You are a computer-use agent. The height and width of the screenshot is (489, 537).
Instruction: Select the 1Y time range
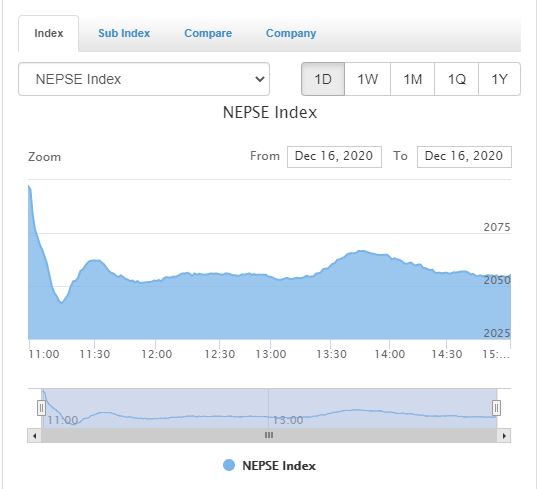pyautogui.click(x=499, y=79)
